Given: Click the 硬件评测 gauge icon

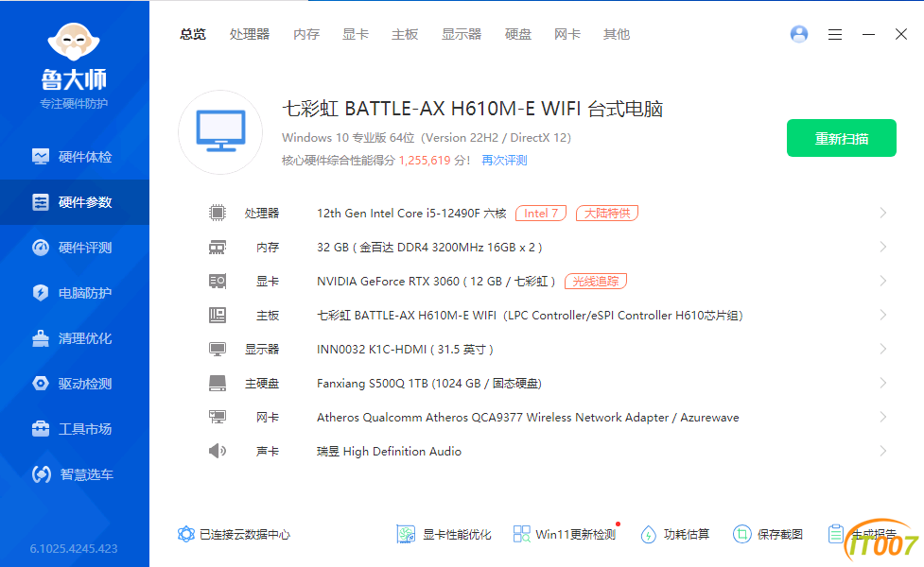Looking at the screenshot, I should 41,248.
